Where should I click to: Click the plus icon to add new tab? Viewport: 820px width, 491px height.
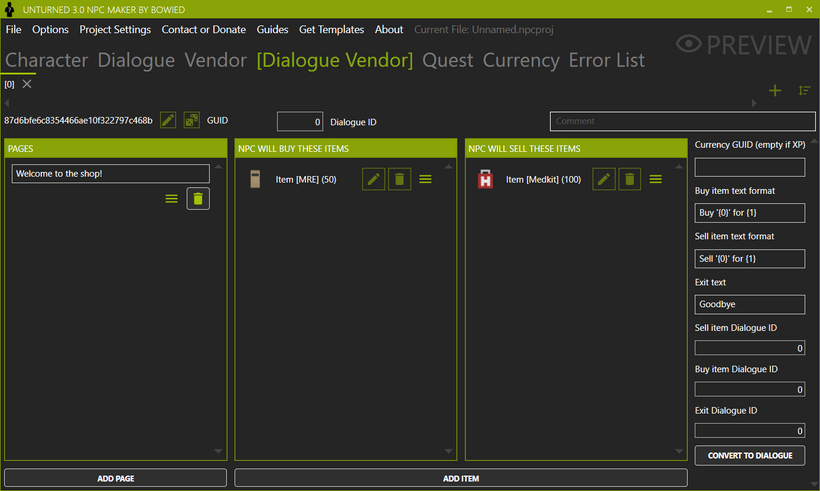click(775, 91)
